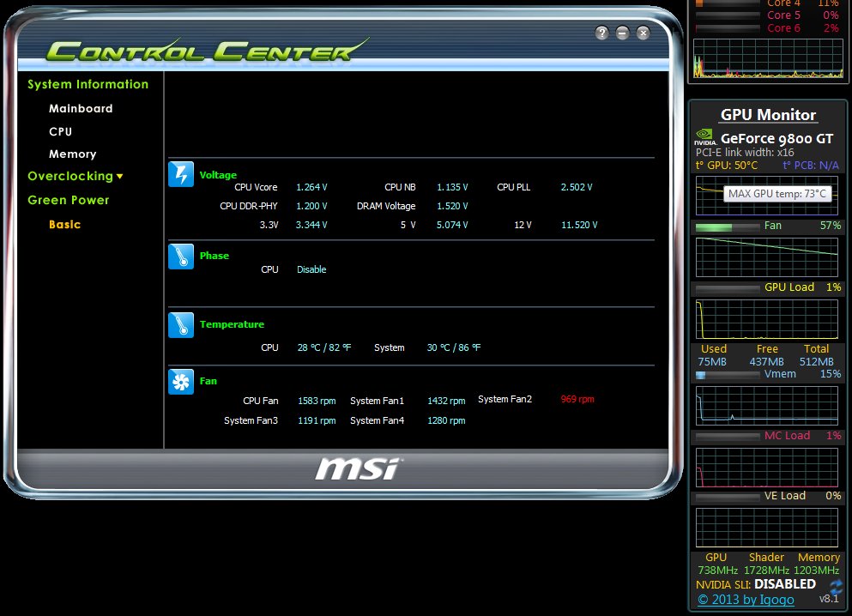
Task: Click the 3.3V reading 3.344 V
Action: click(311, 224)
